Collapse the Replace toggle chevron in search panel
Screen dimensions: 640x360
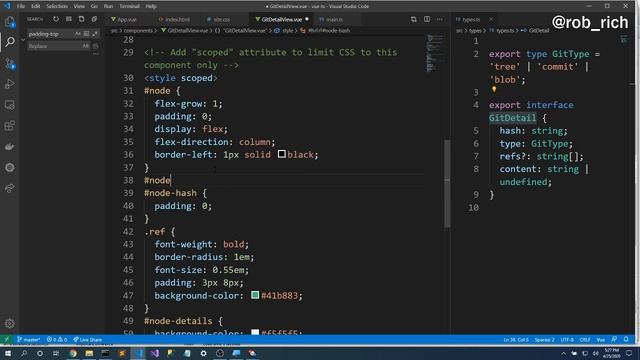23,40
